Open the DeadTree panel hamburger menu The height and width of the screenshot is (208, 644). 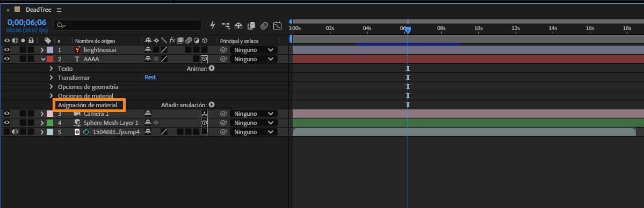59,10
